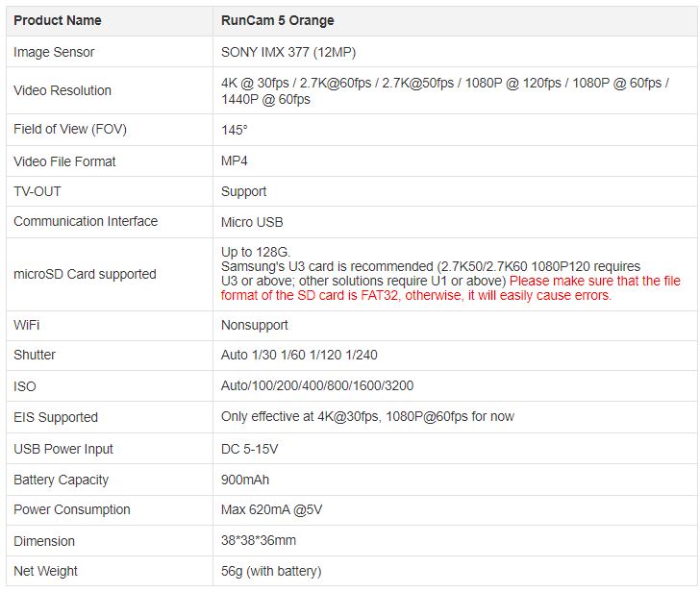Screen dimensions: 700x592
Task: Select the 'Micro USB' value
Action: (252, 222)
